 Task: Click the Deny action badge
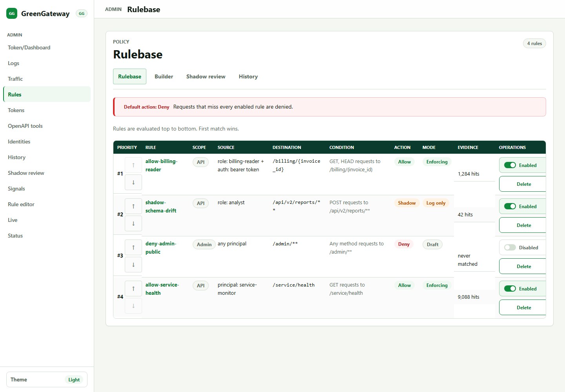404,244
